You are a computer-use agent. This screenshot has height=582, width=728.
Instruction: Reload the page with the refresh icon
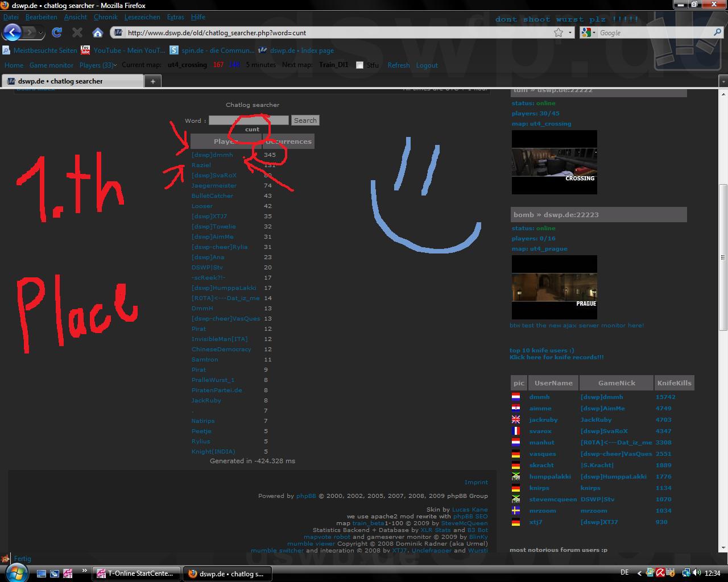[57, 32]
